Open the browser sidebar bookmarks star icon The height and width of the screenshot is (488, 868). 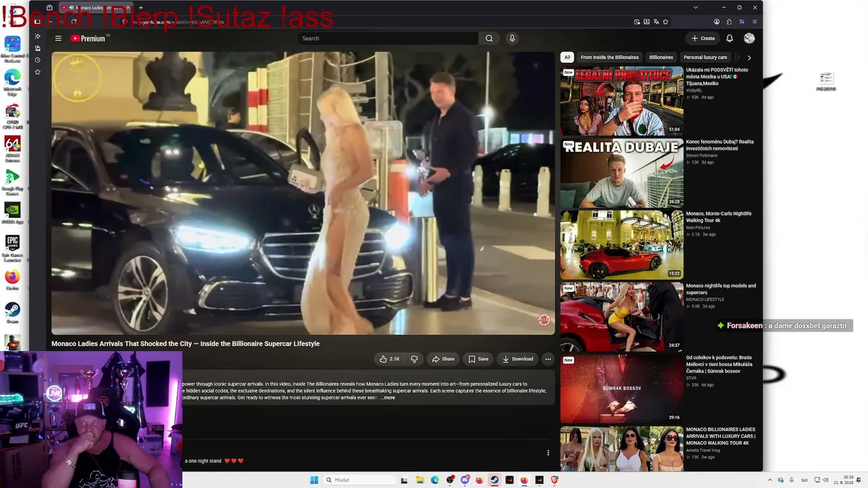click(x=37, y=72)
